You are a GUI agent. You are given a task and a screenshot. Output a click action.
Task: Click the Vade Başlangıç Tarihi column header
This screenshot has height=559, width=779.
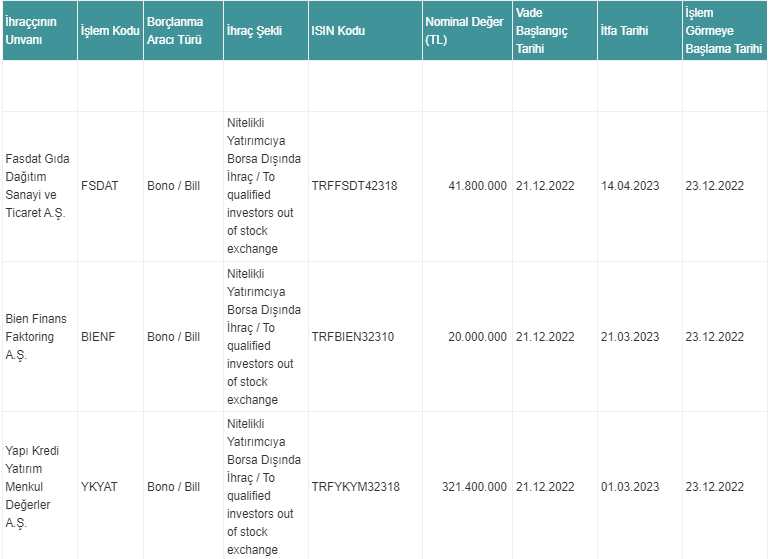point(555,31)
